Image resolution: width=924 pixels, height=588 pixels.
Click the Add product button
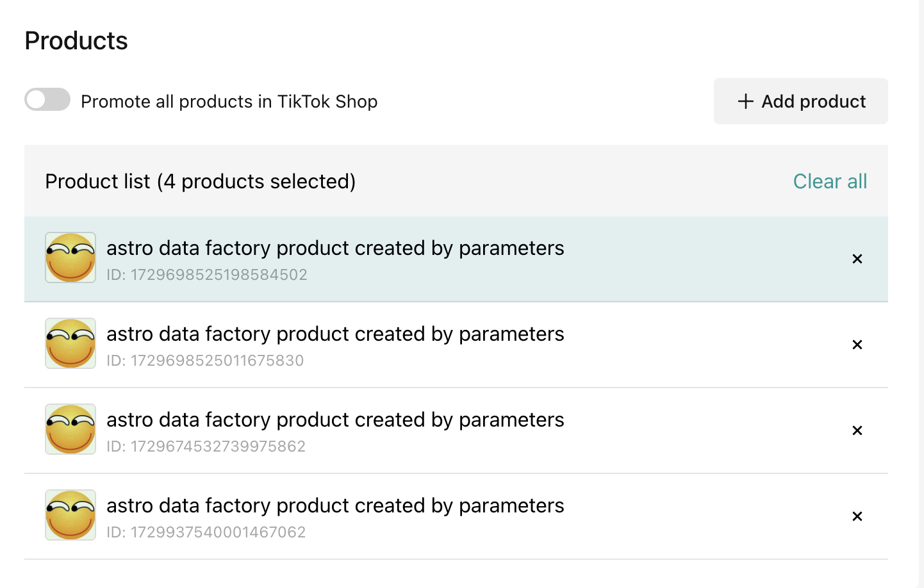click(800, 101)
